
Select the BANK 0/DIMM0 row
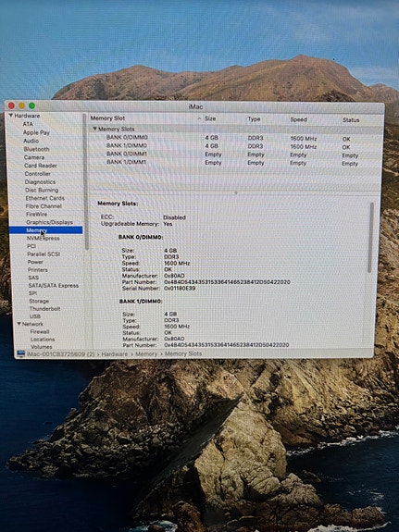coord(234,138)
